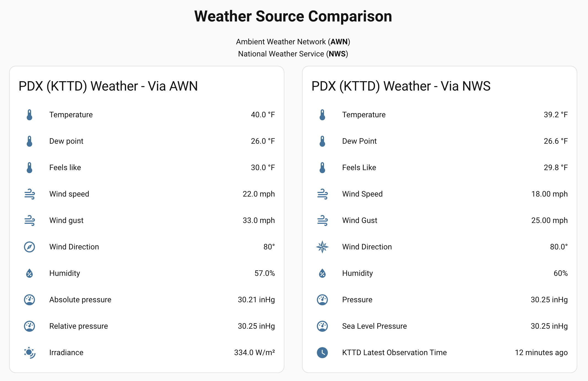Open the AWN Relative pressure entity label
Viewport: 588px width, 381px height.
click(78, 326)
